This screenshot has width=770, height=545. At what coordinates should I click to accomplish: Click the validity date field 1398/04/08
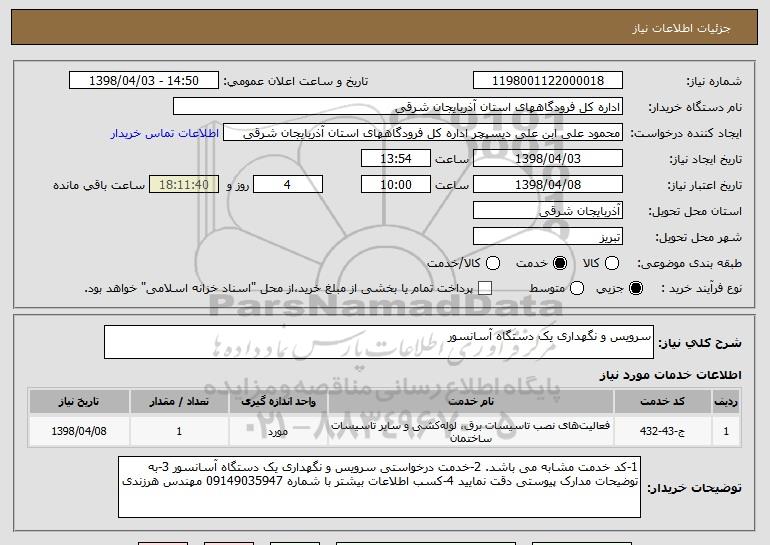click(x=548, y=185)
